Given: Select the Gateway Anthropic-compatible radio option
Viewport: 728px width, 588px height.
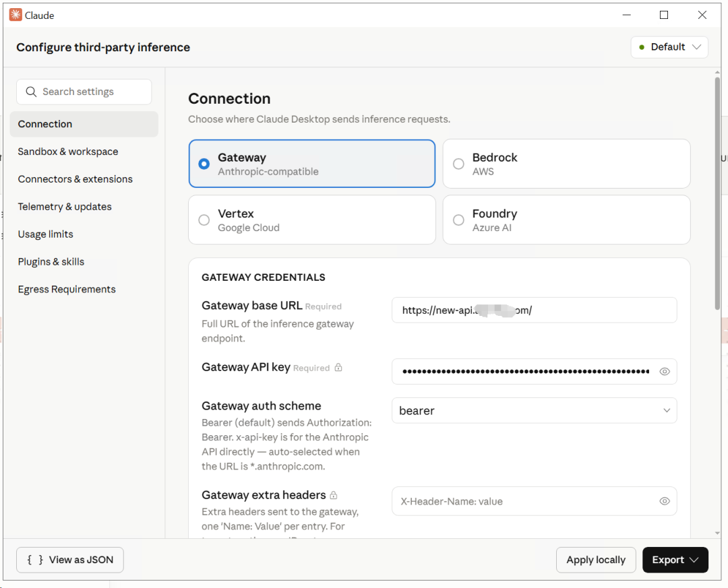Looking at the screenshot, I should (x=204, y=164).
